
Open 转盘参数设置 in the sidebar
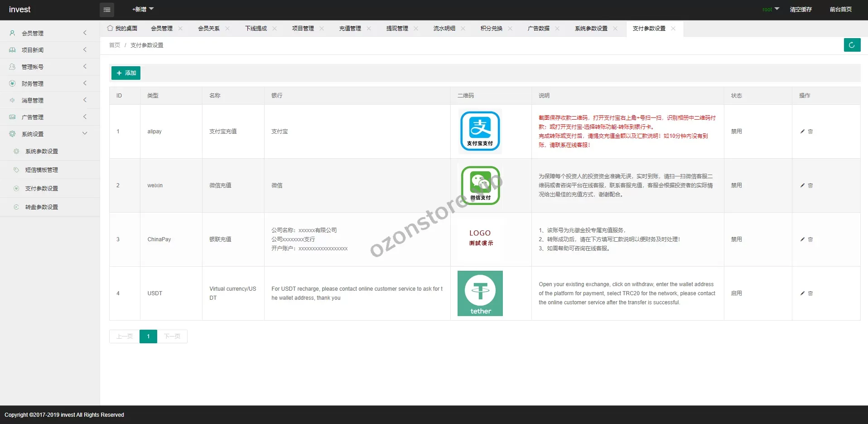(42, 207)
